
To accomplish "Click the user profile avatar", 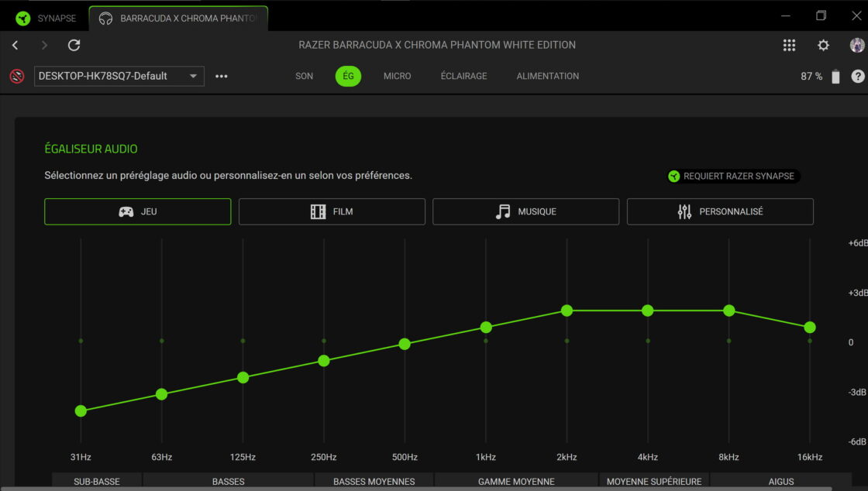I will point(856,45).
